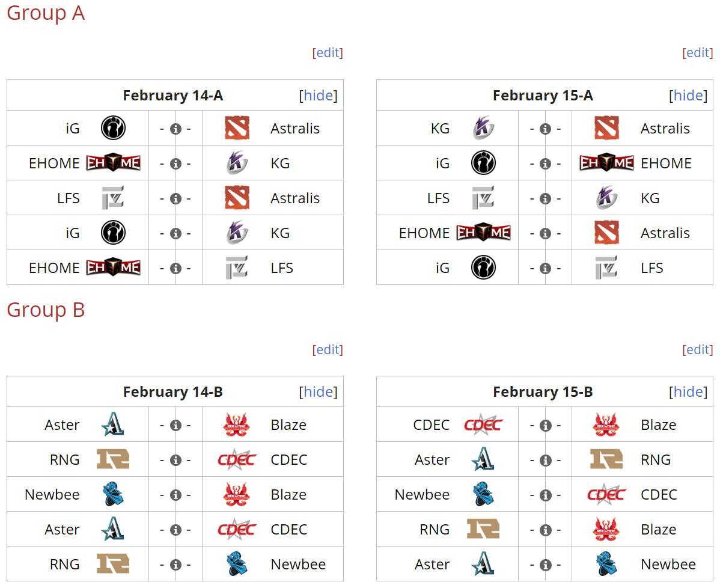720x588 pixels.
Task: Click Astralis team name in iG vs Astralis row
Action: coord(295,128)
